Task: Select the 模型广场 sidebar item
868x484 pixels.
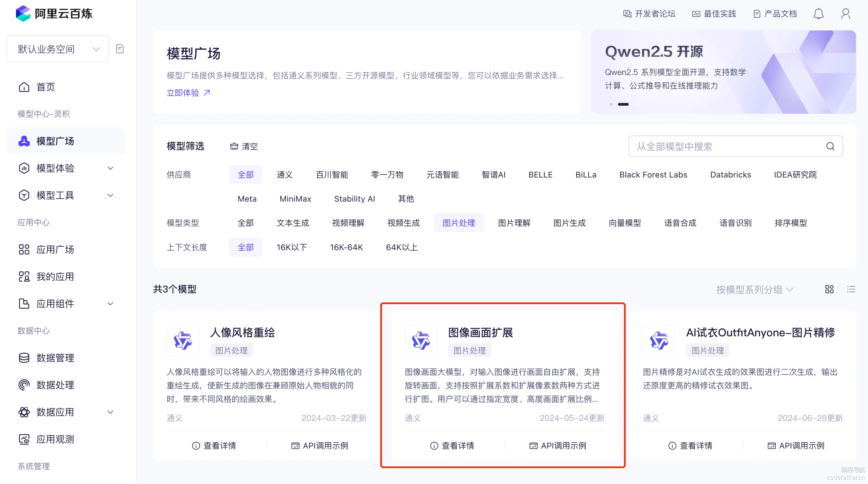Action: [66, 141]
